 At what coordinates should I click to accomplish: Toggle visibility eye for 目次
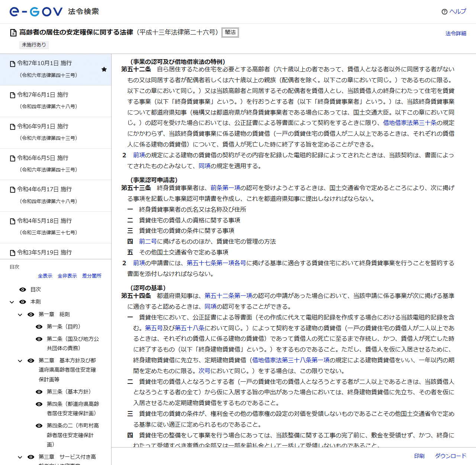[23, 289]
